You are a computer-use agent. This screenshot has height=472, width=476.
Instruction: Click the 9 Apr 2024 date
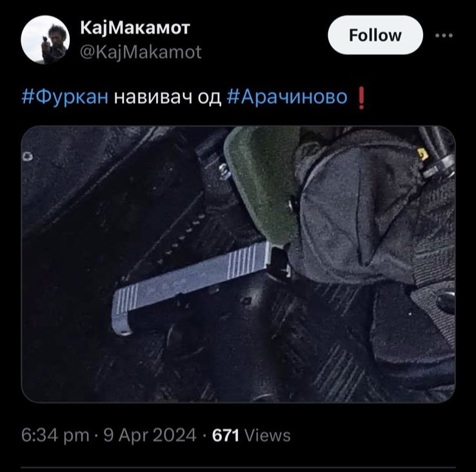click(x=150, y=436)
